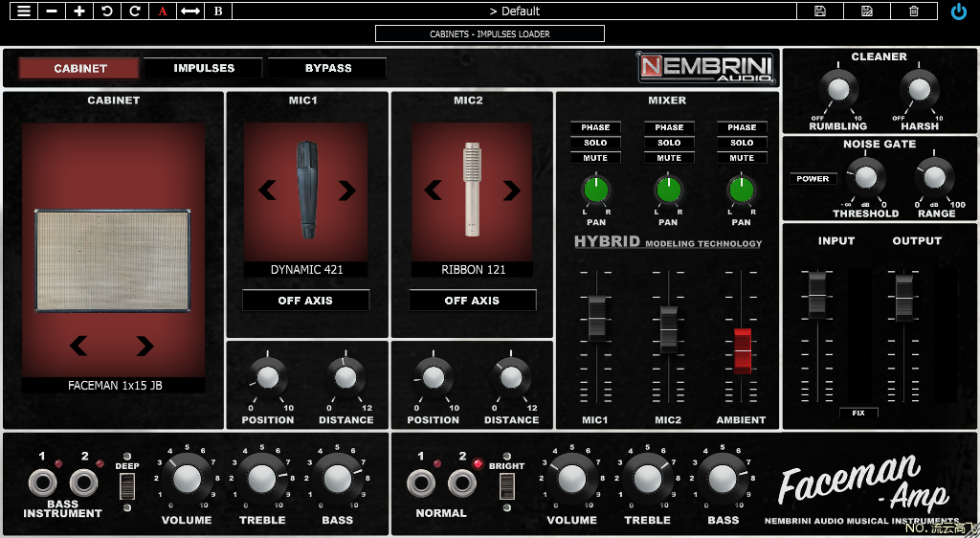The image size is (980, 538).
Task: Click the MIC1 green PAN knob
Action: pos(596,190)
